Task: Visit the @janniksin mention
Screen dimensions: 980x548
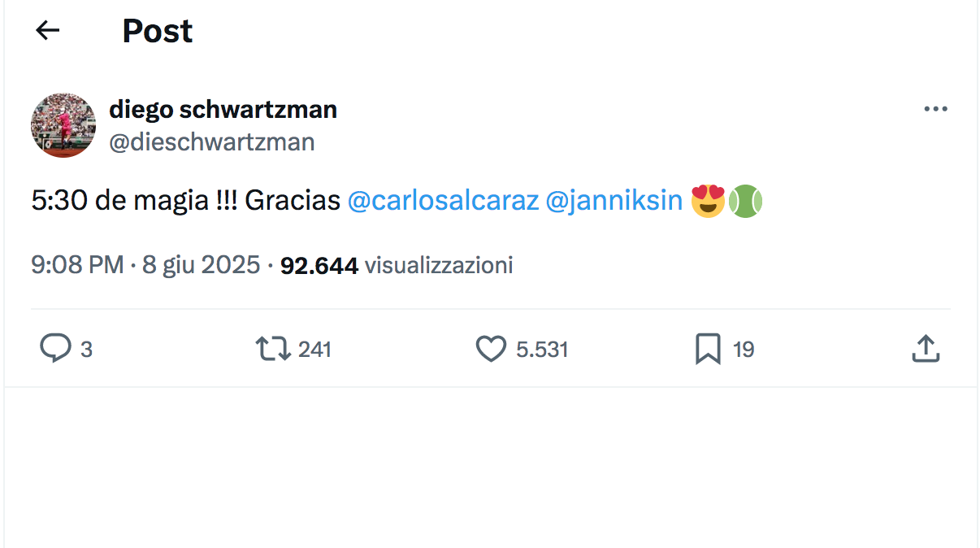Action: tap(614, 201)
